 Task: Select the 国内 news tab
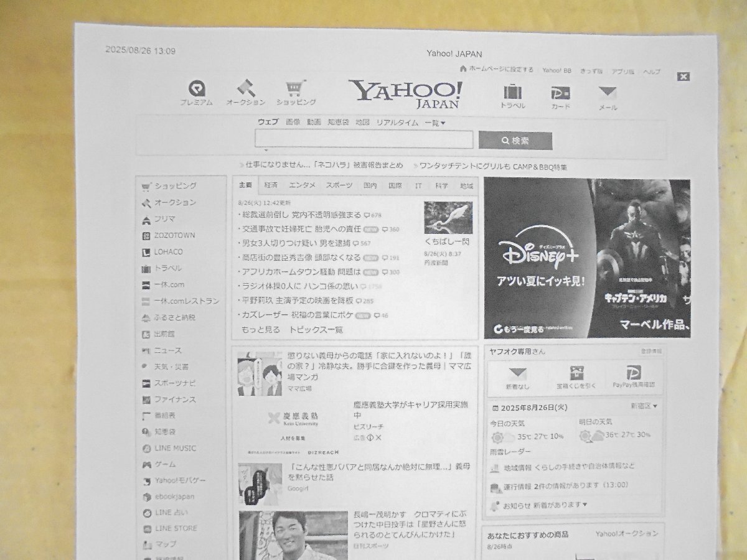click(x=370, y=185)
